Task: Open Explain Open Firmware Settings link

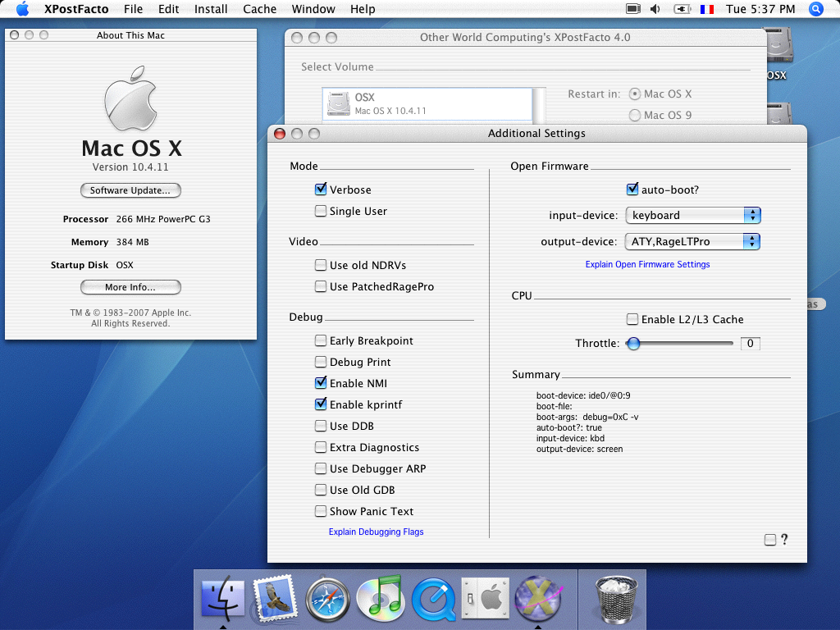Action: click(x=647, y=264)
